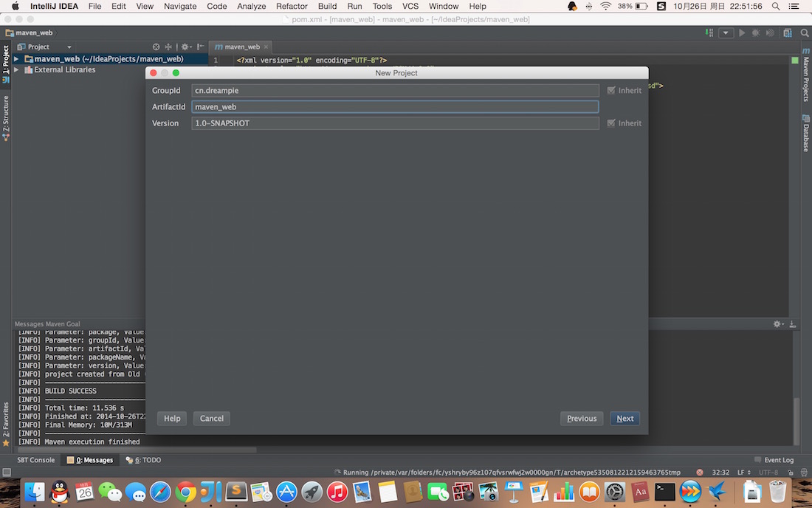
Task: Click the Run with Coverage icon
Action: [x=770, y=32]
